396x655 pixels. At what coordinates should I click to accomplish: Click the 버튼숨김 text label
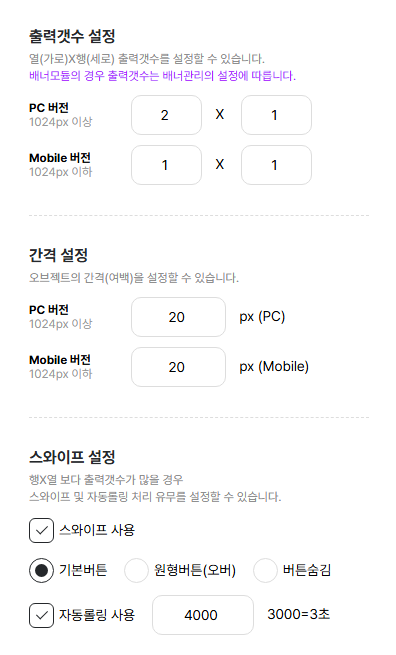click(x=307, y=570)
